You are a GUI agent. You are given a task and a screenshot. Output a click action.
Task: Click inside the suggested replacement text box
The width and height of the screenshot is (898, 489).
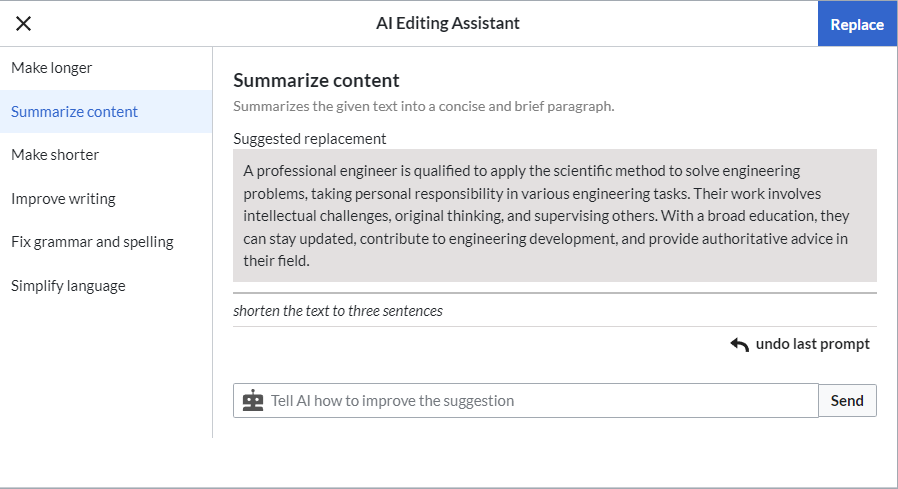click(554, 215)
